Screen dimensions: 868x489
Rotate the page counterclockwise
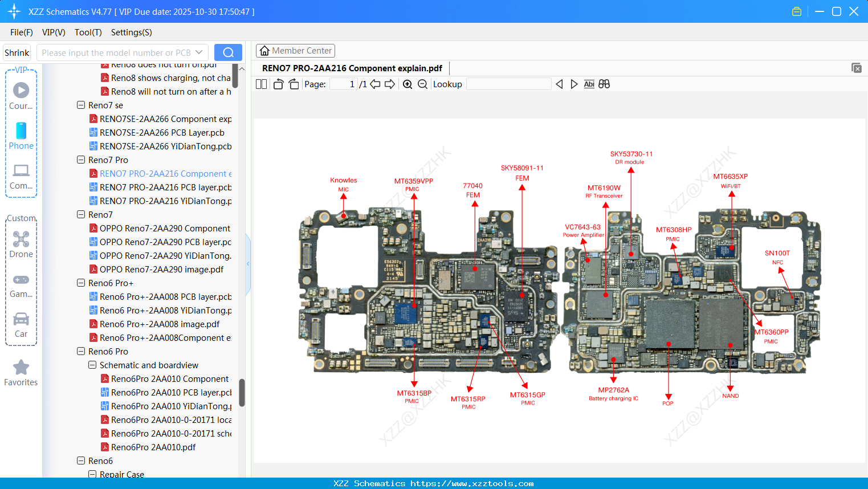pyautogui.click(x=278, y=84)
